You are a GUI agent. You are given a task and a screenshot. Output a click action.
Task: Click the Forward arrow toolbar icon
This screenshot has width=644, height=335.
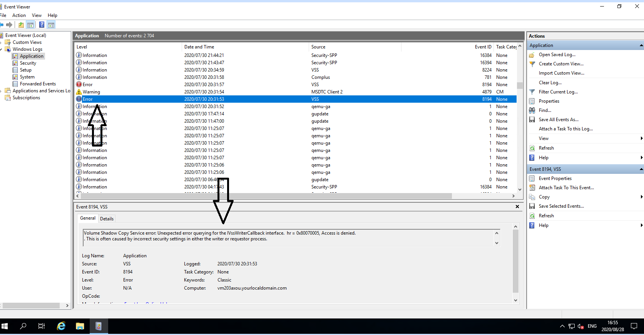click(x=9, y=25)
